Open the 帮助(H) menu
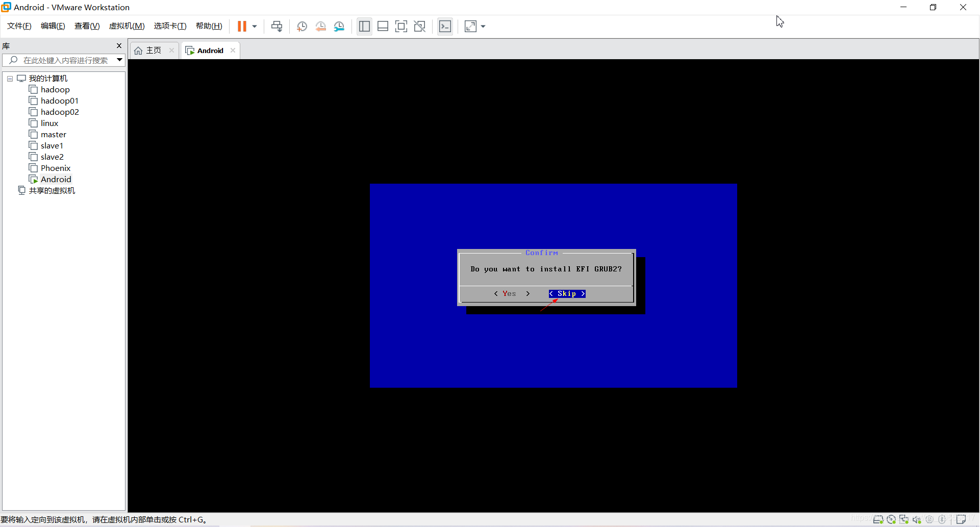Viewport: 980px width, 527px height. click(209, 26)
